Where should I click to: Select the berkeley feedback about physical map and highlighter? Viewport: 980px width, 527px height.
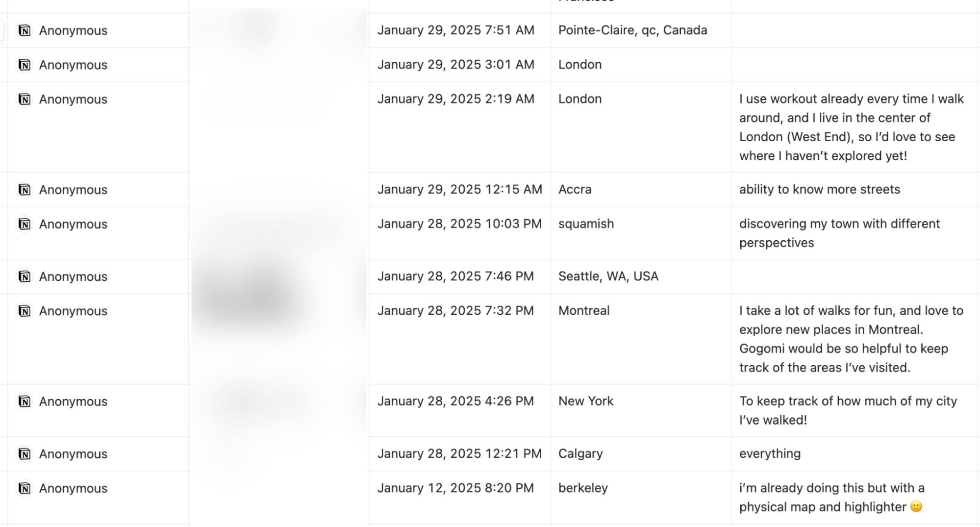coord(831,498)
